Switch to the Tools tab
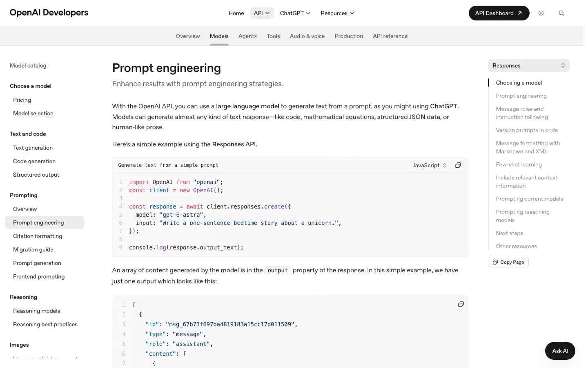This screenshot has width=588, height=368. tap(273, 36)
